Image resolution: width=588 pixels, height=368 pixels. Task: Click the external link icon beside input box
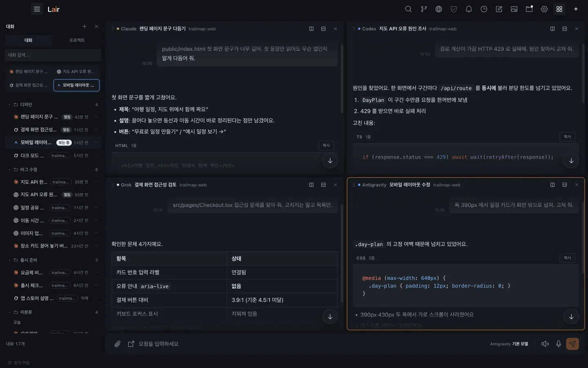coord(131,344)
